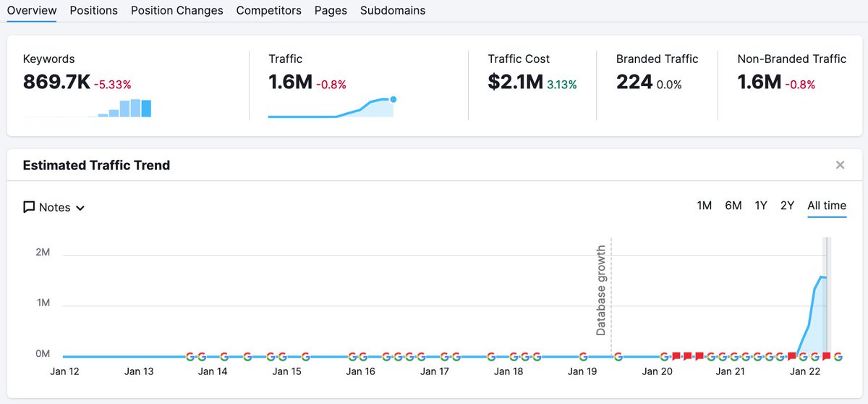The width and height of the screenshot is (868, 404).
Task: Select the All time range
Action: coord(827,206)
